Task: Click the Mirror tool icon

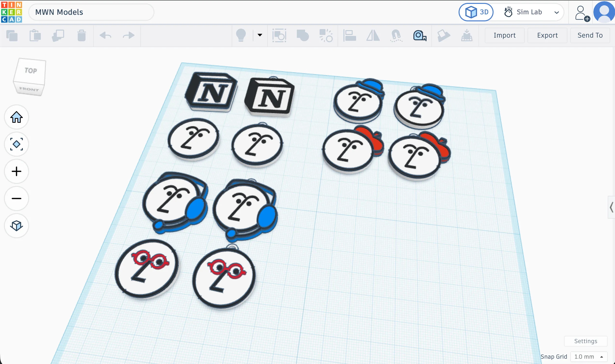Action: 373,36
